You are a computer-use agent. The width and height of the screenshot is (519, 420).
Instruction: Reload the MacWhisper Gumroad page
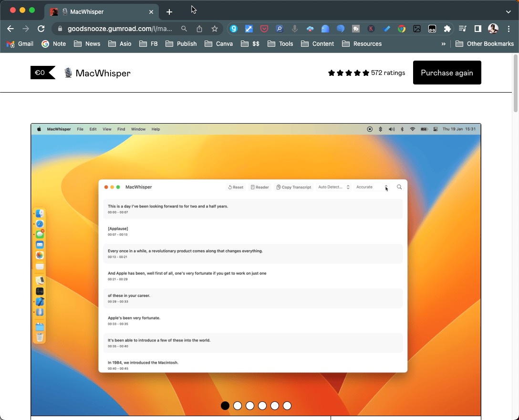[x=41, y=29]
